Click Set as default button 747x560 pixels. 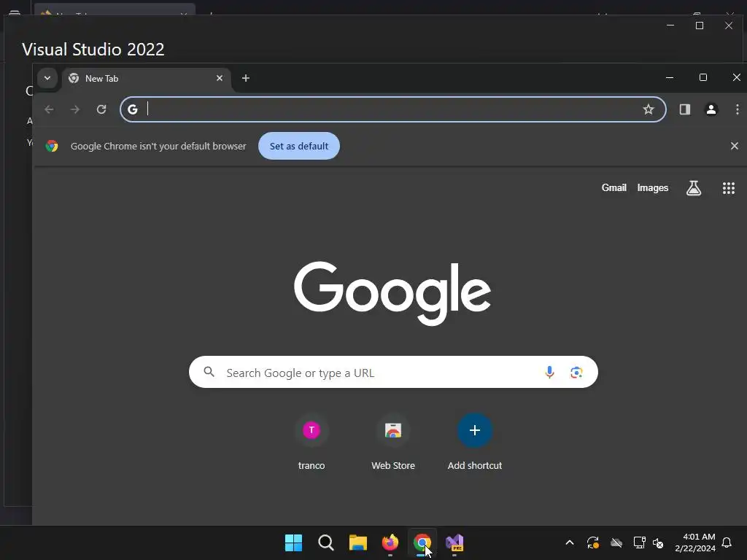coord(299,146)
